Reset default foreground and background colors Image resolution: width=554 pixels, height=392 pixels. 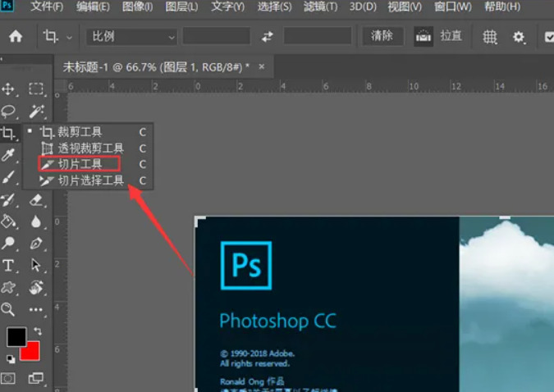pos(11,359)
